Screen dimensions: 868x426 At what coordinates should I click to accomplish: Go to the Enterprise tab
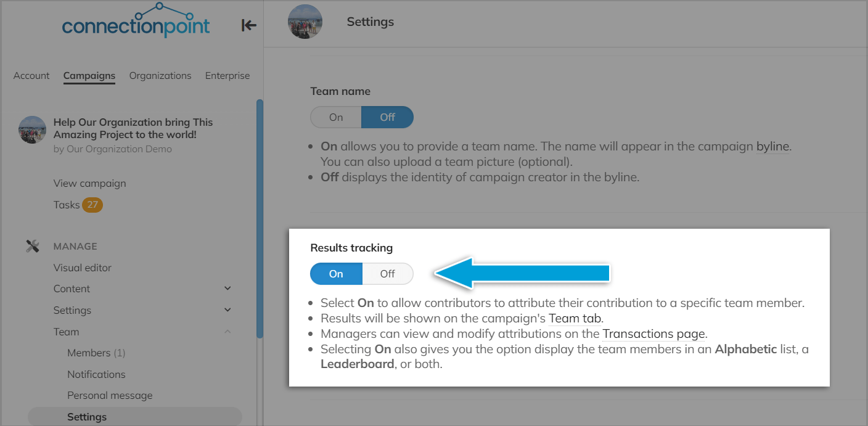click(x=227, y=76)
